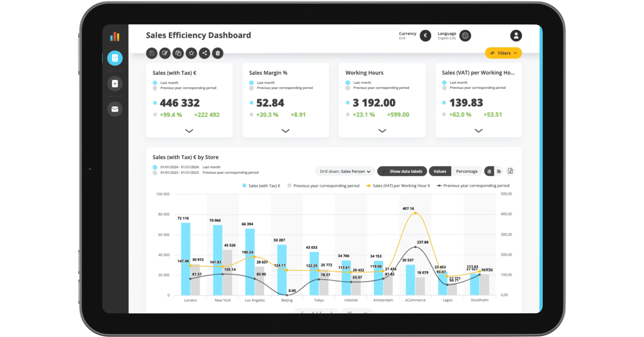Image resolution: width=644 pixels, height=337 pixels.
Task: Click the 3 192.00 working hours value
Action: click(374, 103)
